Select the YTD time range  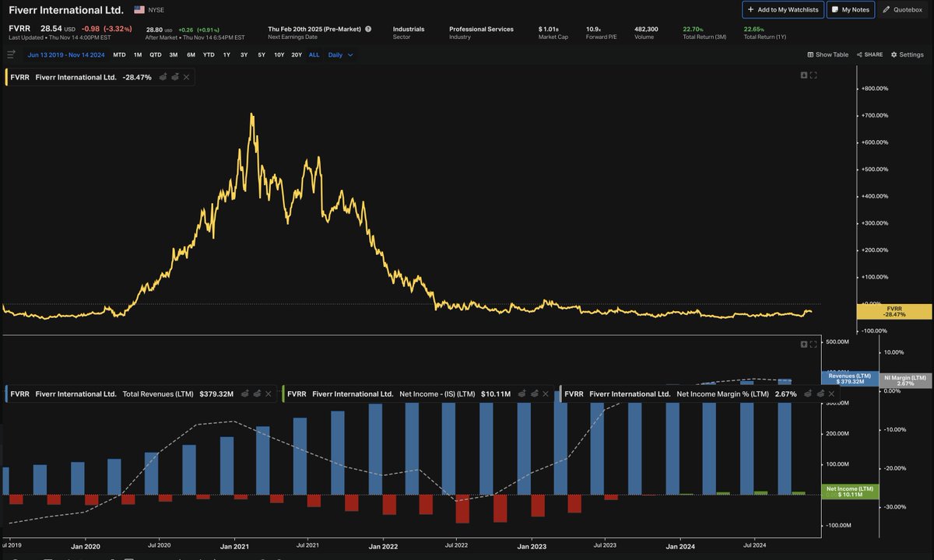point(209,54)
